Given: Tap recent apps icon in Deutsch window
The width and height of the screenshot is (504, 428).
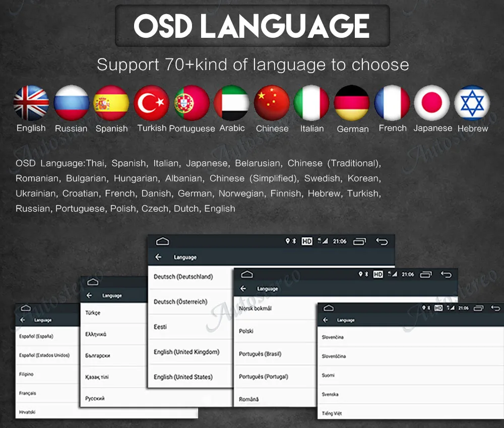Looking at the screenshot, I should [x=359, y=241].
